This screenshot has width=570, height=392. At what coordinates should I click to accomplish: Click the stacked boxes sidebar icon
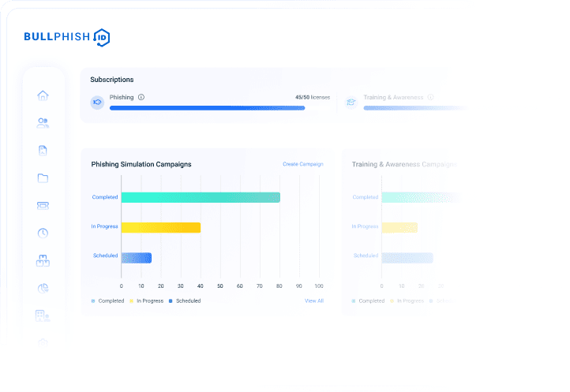point(43,260)
